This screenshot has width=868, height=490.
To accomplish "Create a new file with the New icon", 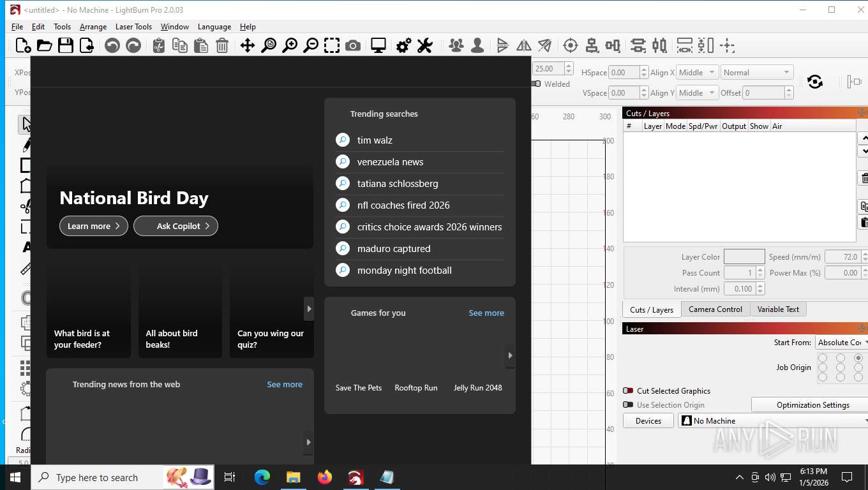I will [23, 45].
